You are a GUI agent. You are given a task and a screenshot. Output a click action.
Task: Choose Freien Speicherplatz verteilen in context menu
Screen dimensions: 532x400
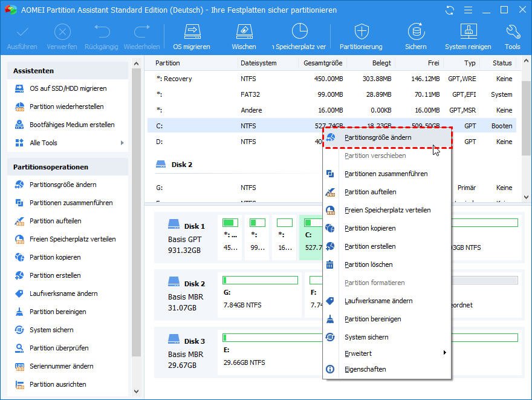[x=387, y=210]
